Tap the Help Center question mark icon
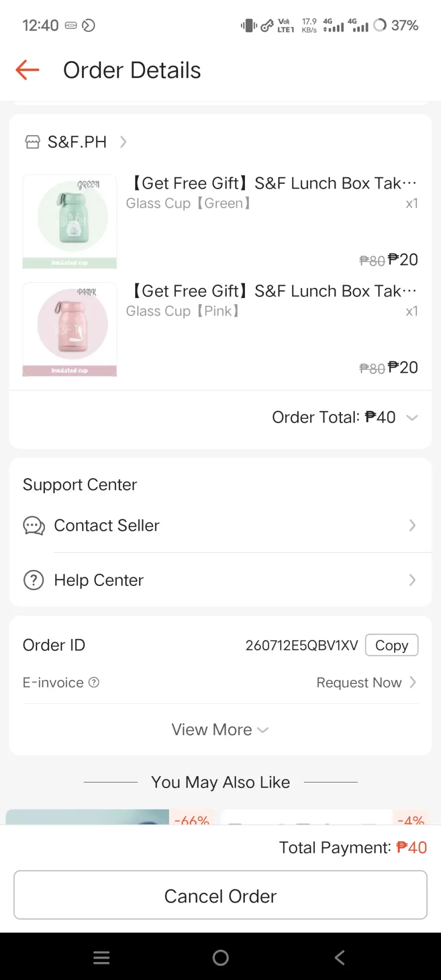Screen dimensions: 441x980 pos(34,580)
